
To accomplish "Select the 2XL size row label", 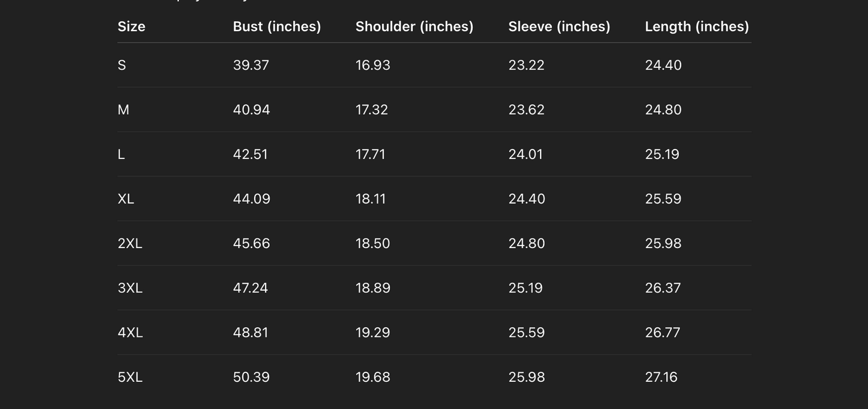I will [x=130, y=243].
